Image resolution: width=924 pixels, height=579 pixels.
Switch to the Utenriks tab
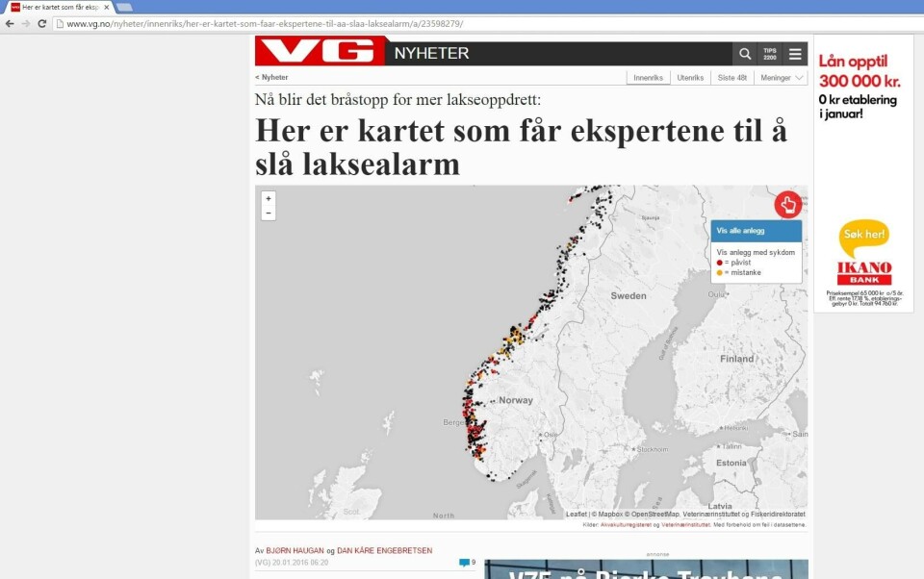690,78
